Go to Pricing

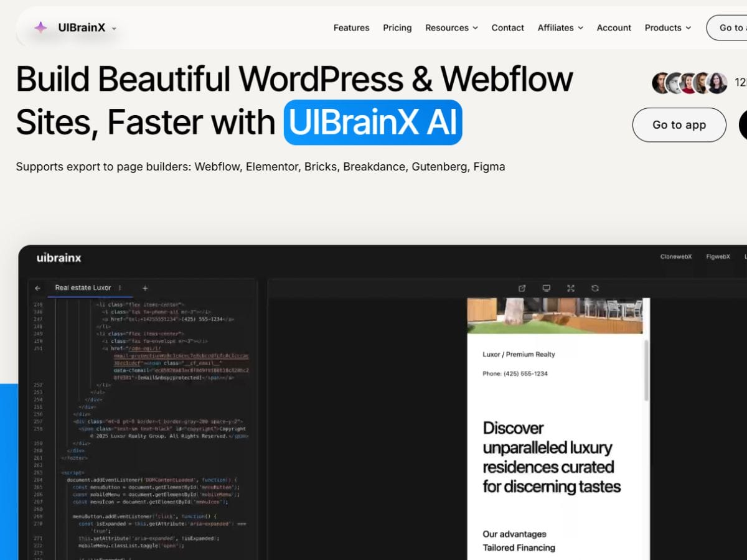pyautogui.click(x=397, y=27)
